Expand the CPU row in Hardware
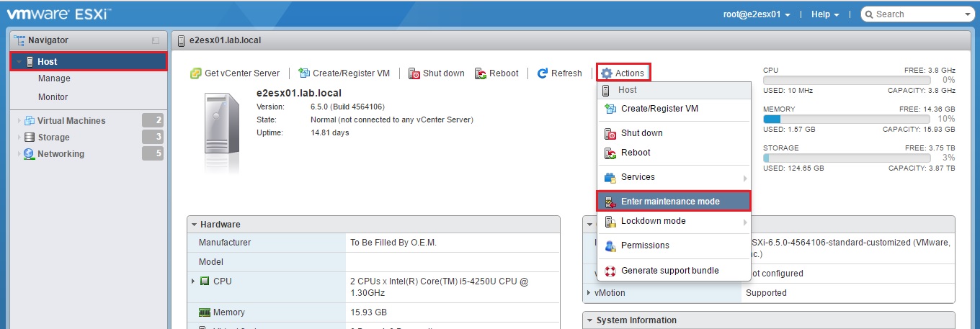 [193, 281]
